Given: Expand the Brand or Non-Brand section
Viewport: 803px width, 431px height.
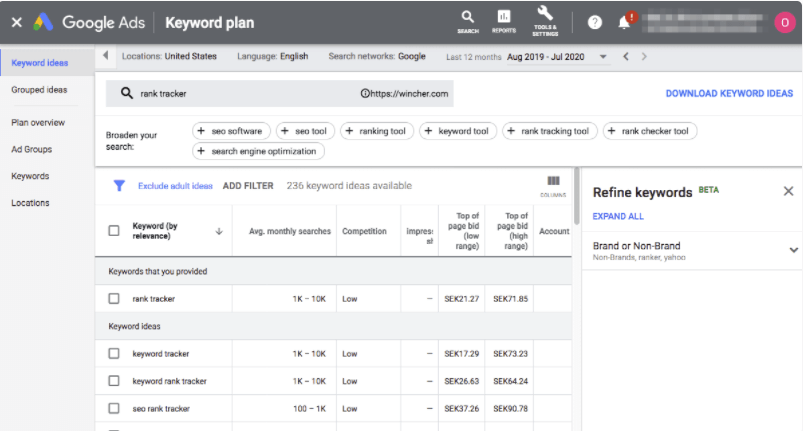Looking at the screenshot, I should [x=793, y=250].
